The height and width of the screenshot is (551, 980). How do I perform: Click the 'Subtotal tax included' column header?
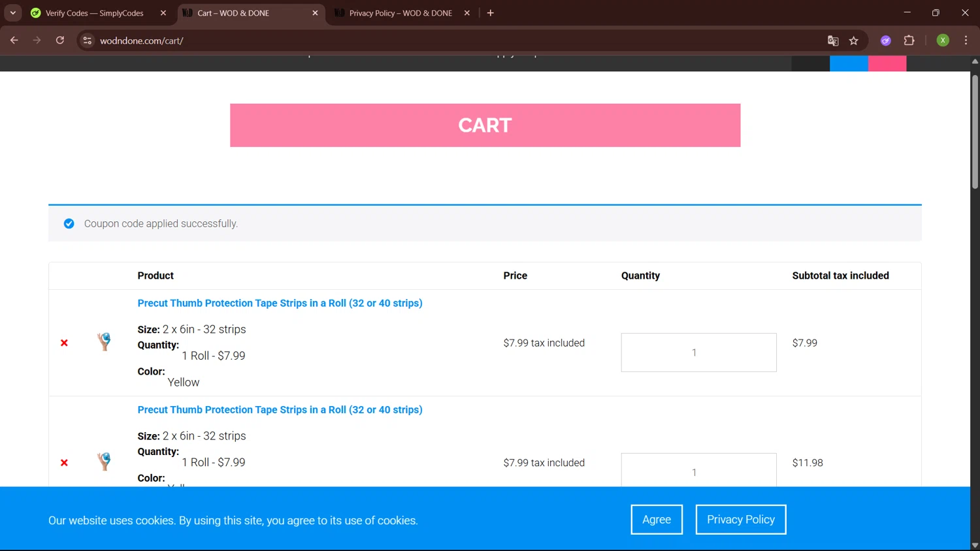840,275
